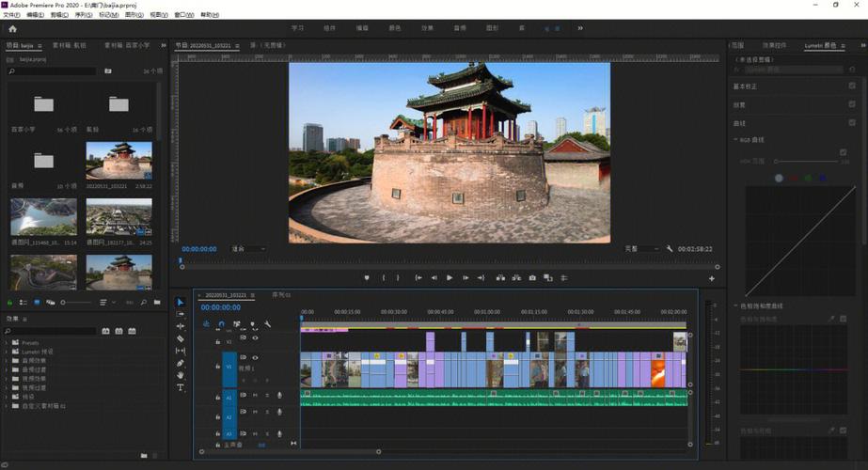Step back one frame
This screenshot has width=868, height=470.
point(434,278)
